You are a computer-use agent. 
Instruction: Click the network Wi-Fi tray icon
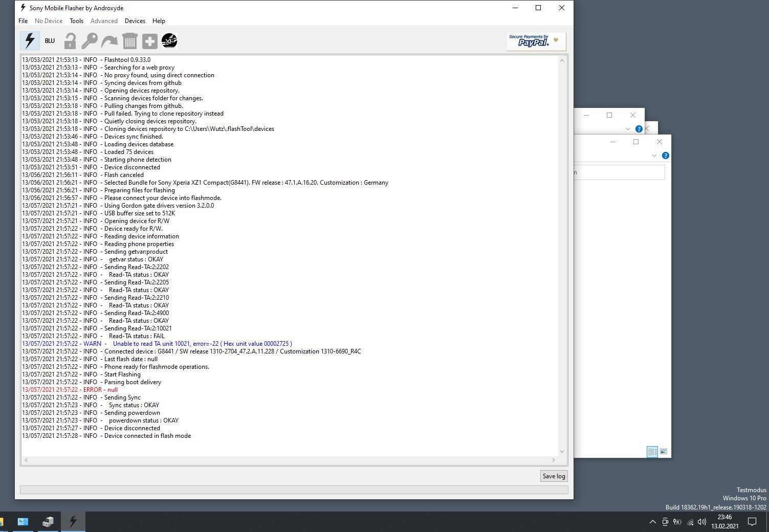[x=690, y=522]
